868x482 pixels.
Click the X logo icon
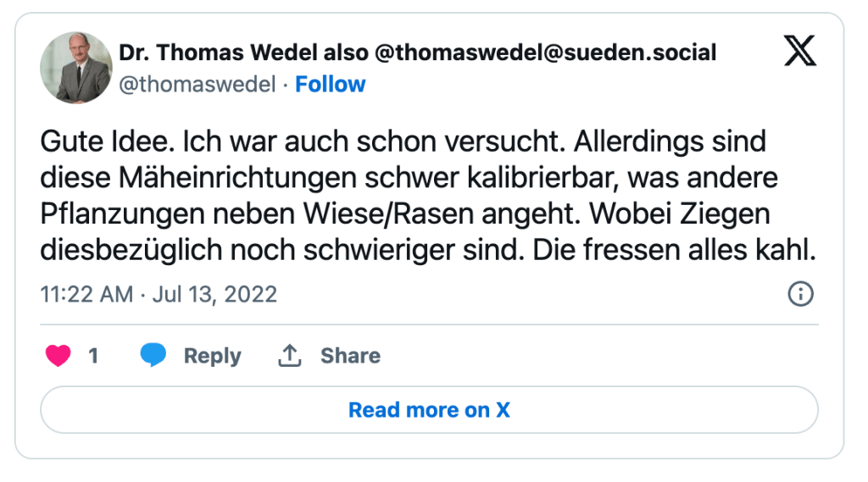click(x=799, y=52)
